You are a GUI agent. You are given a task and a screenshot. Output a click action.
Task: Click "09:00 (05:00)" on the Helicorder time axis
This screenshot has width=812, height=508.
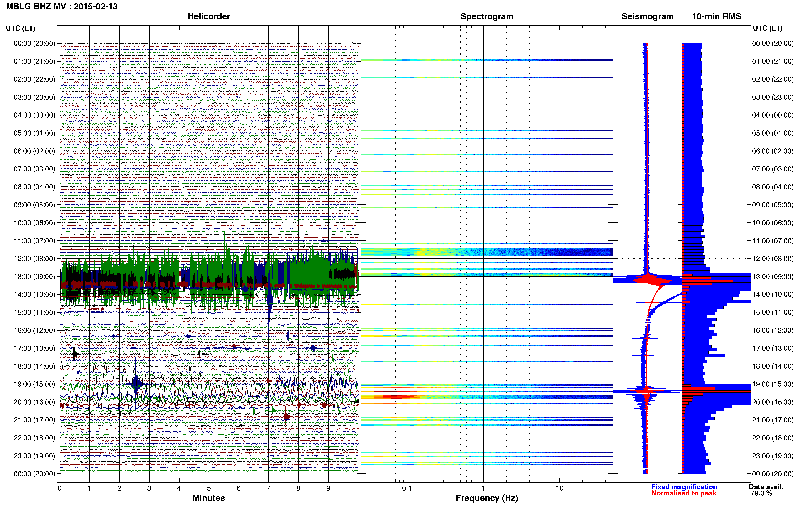click(34, 205)
